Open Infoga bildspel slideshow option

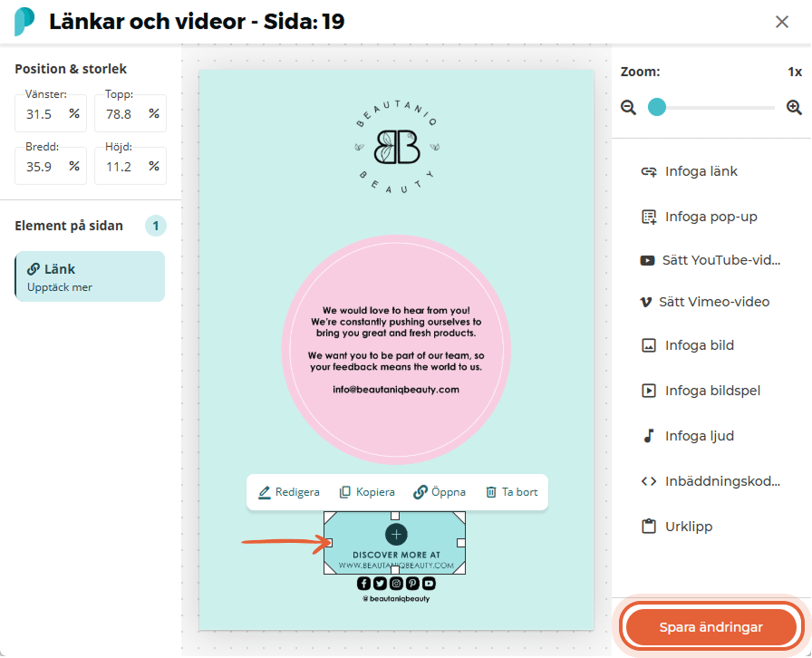(x=701, y=391)
